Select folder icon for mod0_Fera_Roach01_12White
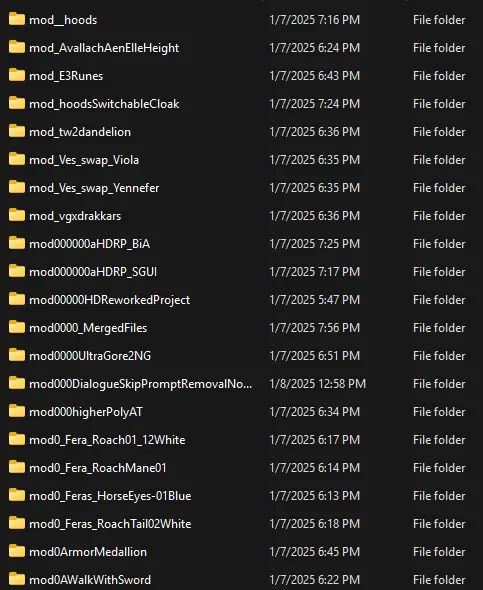Viewport: 483px width, 590px height. click(17, 439)
